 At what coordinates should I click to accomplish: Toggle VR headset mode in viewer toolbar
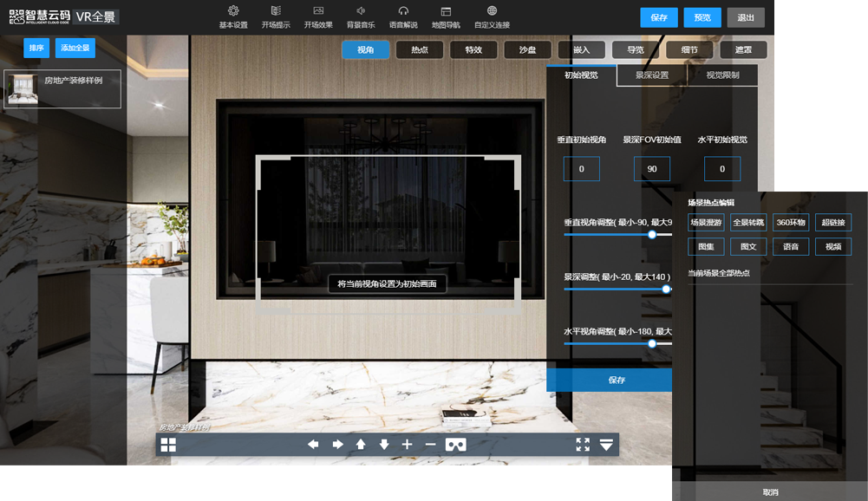[455, 445]
